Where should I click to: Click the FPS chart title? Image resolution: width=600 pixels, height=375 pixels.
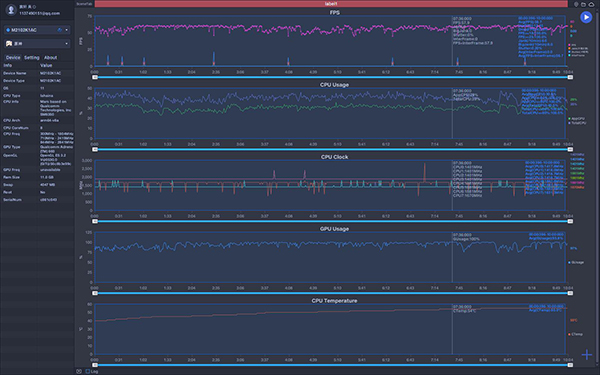tap(334, 13)
